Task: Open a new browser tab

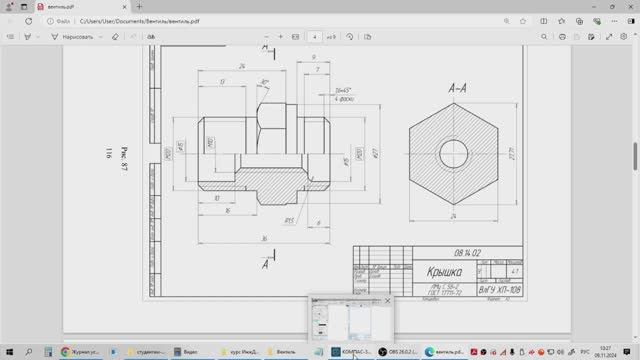Action: point(139,7)
